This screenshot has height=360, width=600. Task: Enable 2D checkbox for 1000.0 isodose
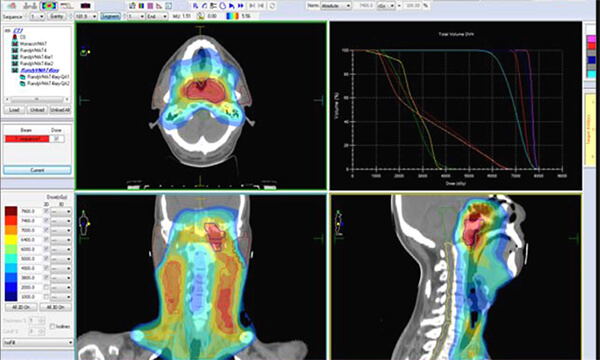[x=46, y=297]
